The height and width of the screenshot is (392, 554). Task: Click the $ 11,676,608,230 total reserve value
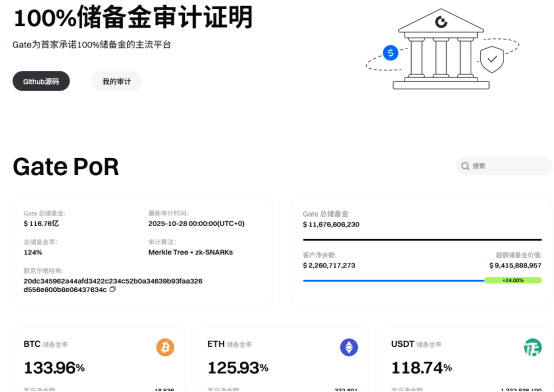click(331, 224)
